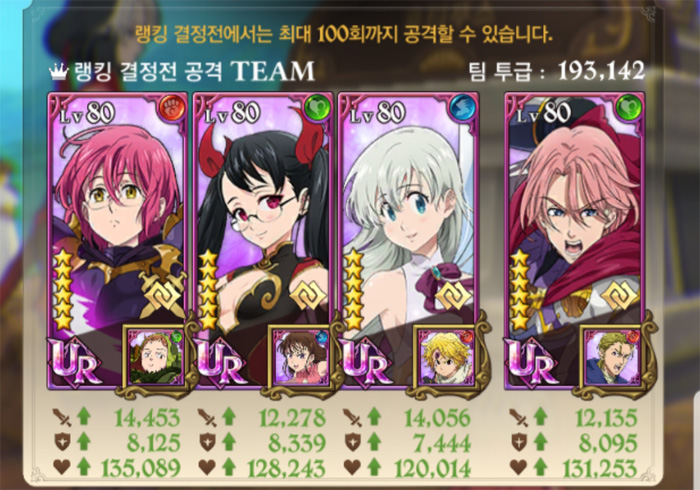Viewport: 700px width, 490px height.
Task: Tap the crown icon beside team title
Action: pyautogui.click(x=58, y=71)
